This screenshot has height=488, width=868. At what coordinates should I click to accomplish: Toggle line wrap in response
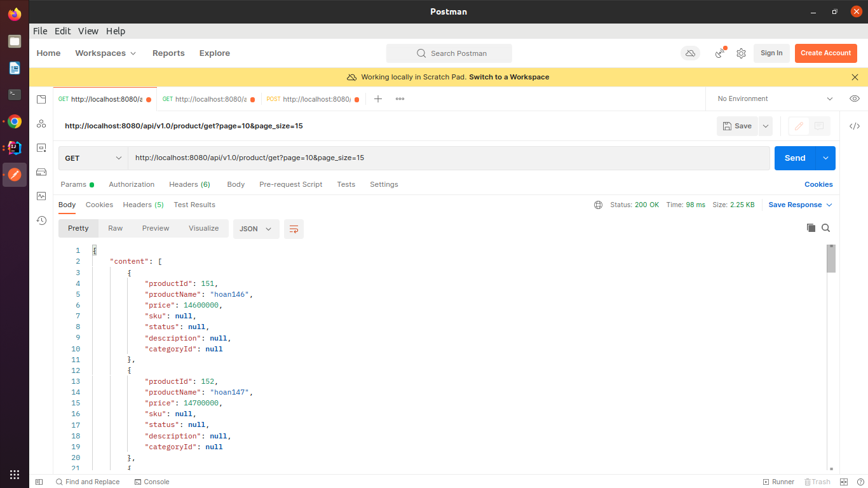294,229
